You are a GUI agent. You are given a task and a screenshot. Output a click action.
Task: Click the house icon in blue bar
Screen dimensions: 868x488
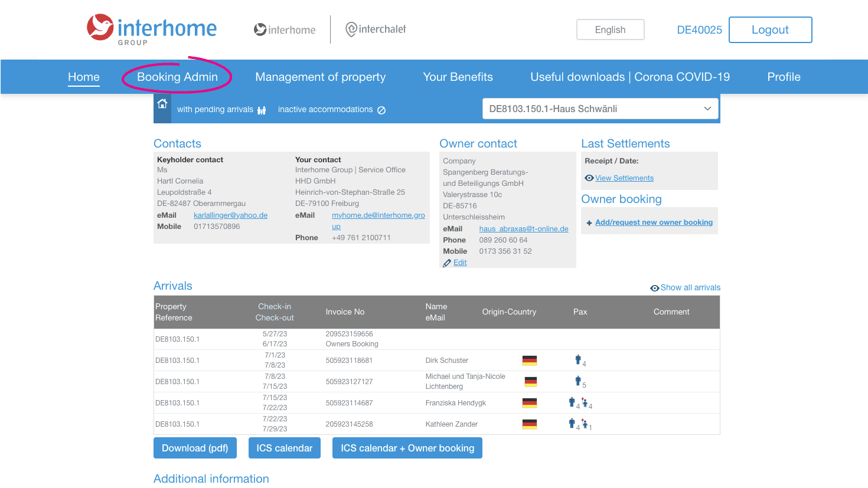(162, 104)
